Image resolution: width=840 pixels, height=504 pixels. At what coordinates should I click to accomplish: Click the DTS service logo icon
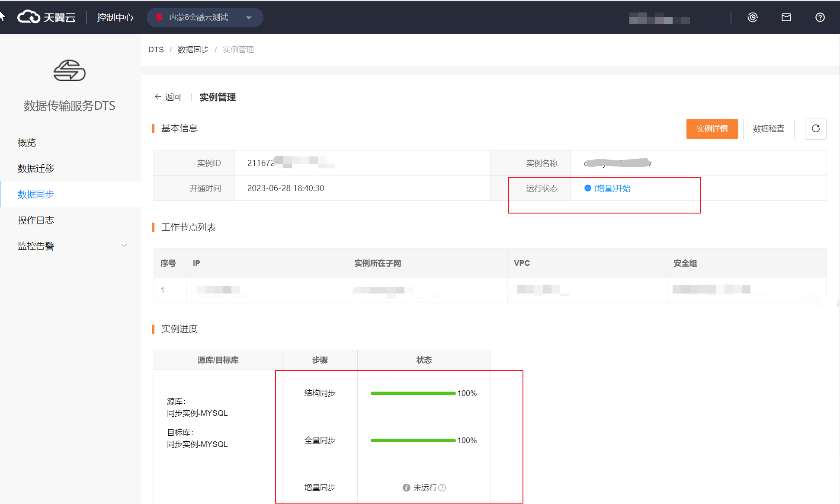69,70
